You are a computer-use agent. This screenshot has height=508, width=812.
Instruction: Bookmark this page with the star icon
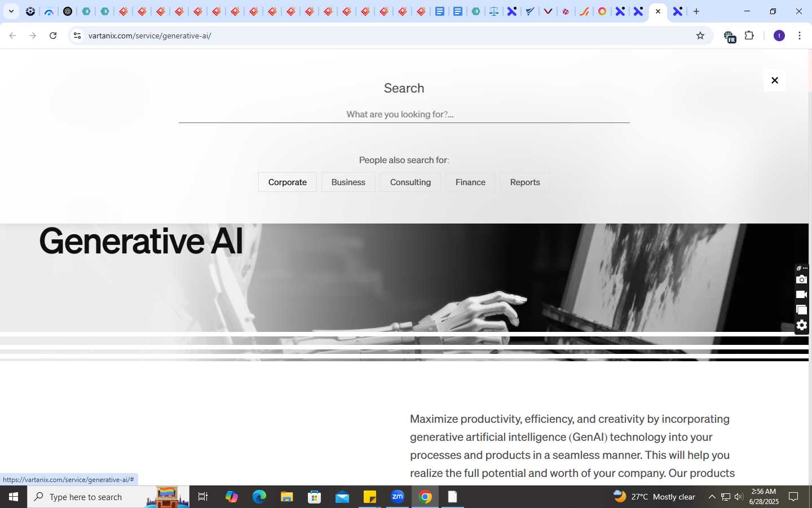(700, 36)
